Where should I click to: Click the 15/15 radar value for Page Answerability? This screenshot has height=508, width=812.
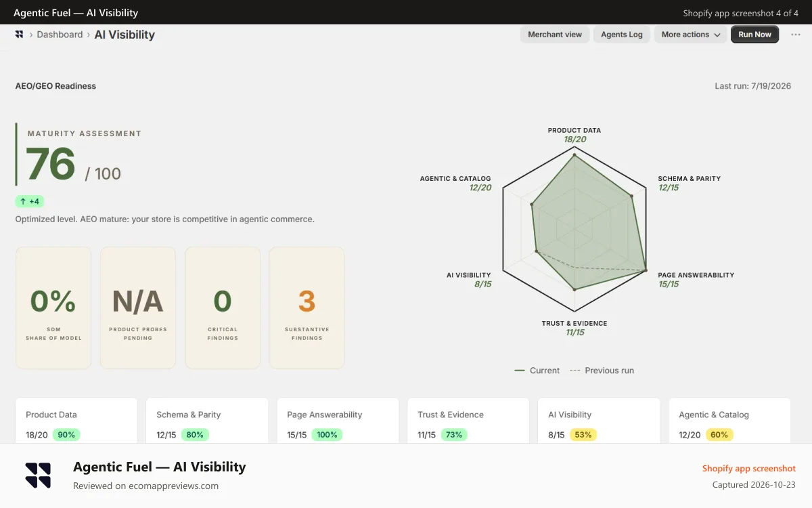[669, 284]
